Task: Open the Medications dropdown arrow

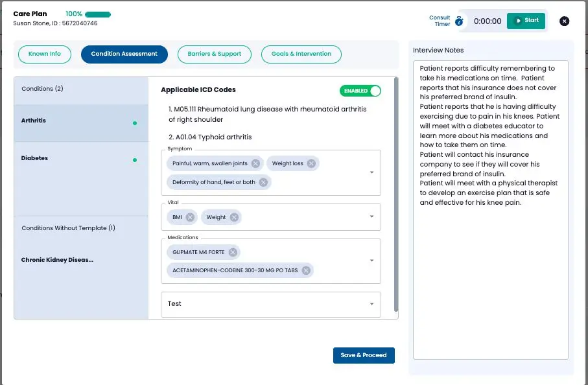Action: point(371,260)
